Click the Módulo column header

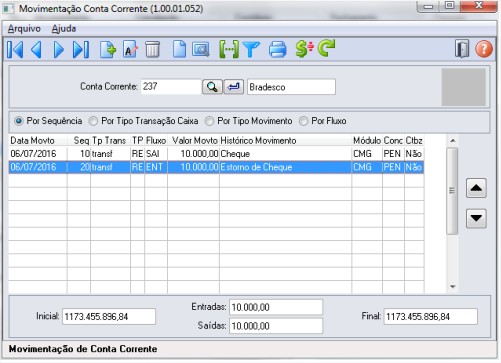tap(367, 141)
